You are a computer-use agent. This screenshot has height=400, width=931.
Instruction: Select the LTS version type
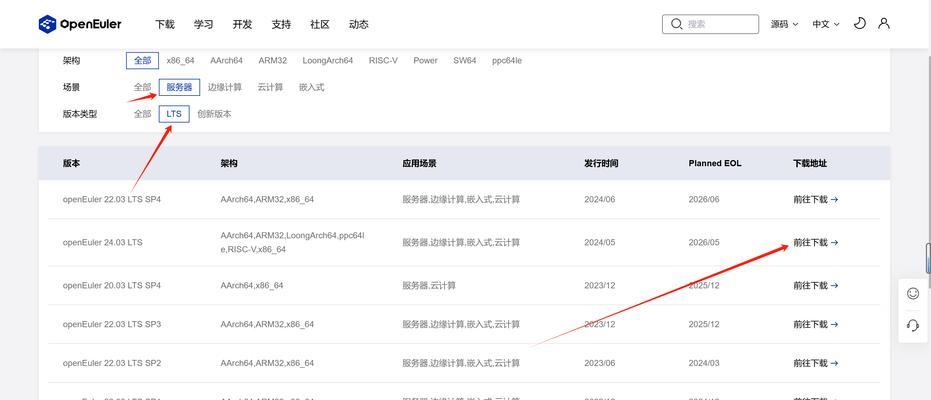pos(174,114)
